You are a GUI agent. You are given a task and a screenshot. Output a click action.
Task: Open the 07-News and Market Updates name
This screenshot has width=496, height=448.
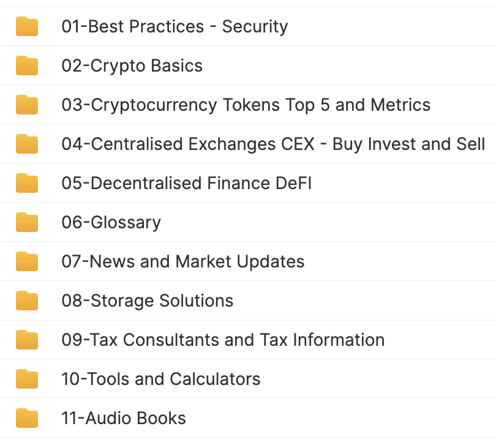[x=182, y=262]
